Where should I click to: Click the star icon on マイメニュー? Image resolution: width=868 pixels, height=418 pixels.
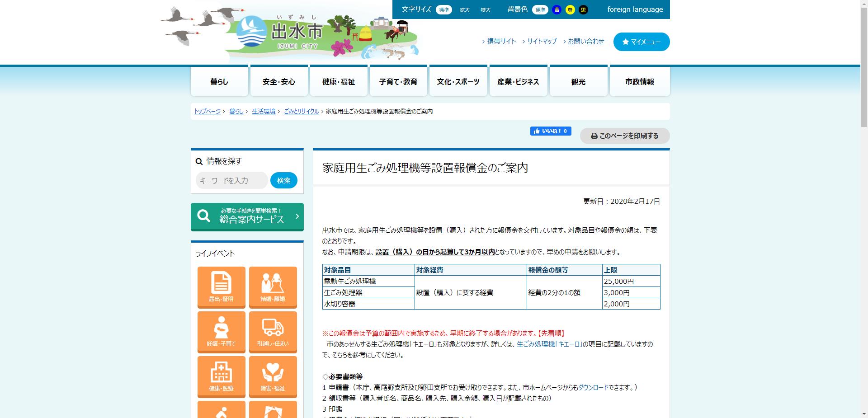pos(625,42)
